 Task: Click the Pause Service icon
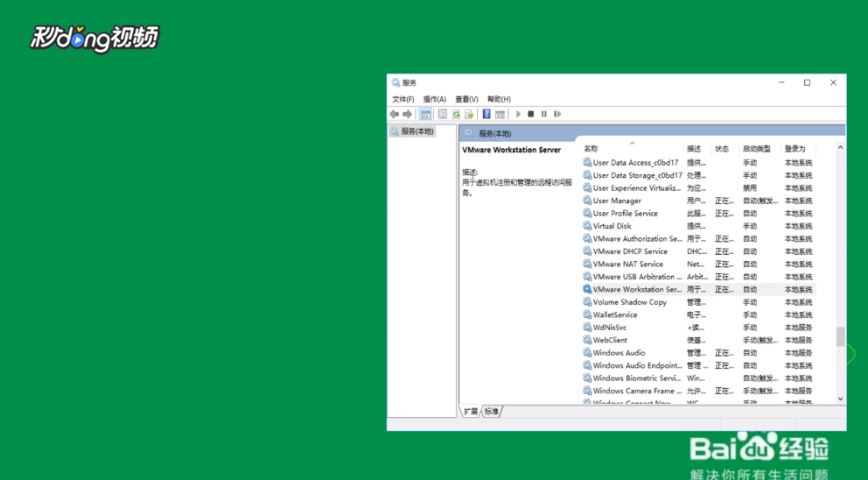point(544,114)
